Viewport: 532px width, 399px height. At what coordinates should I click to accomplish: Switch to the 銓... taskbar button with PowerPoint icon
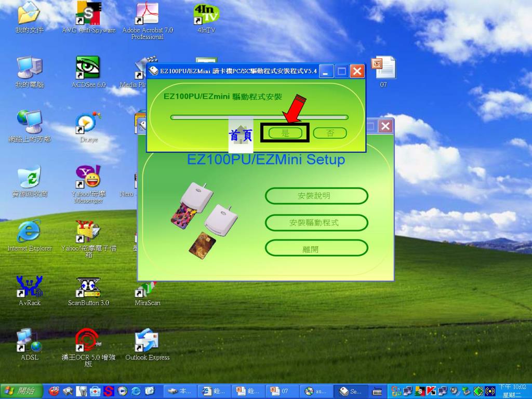pyautogui.click(x=248, y=391)
